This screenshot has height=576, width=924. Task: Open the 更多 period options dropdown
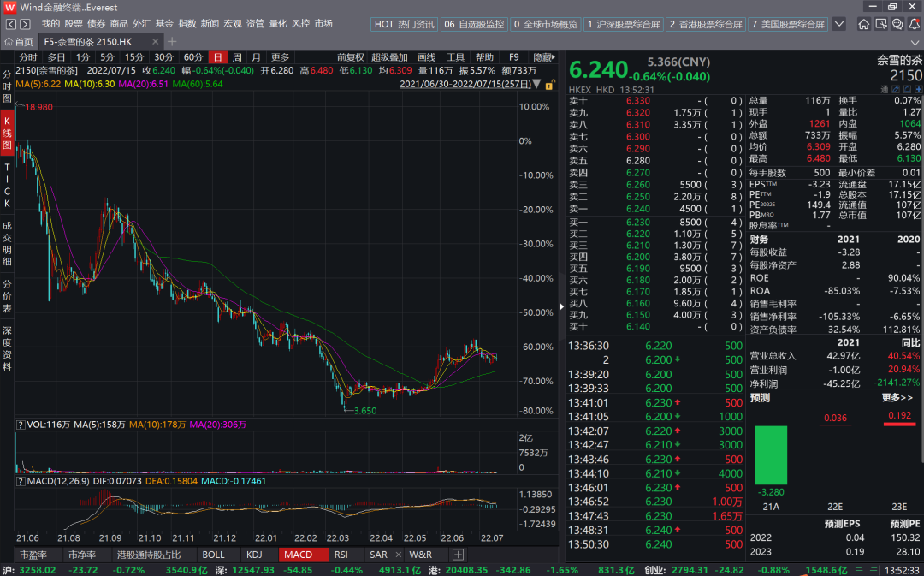(280, 57)
